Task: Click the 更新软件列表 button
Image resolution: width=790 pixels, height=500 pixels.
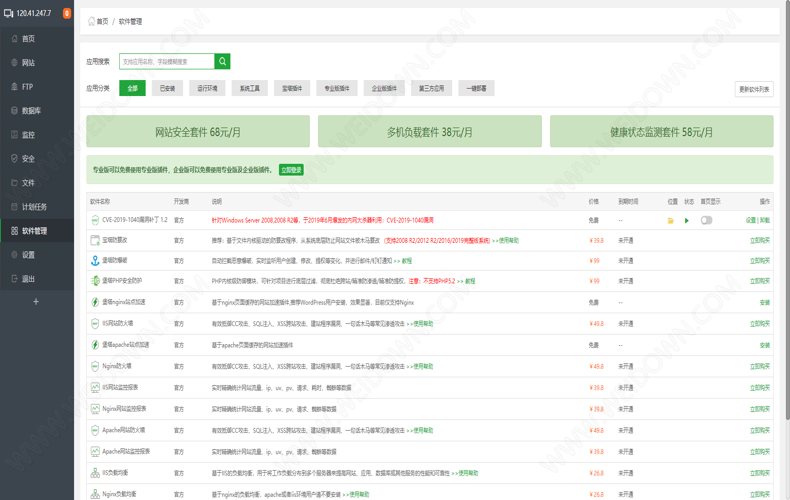Action: 754,89
